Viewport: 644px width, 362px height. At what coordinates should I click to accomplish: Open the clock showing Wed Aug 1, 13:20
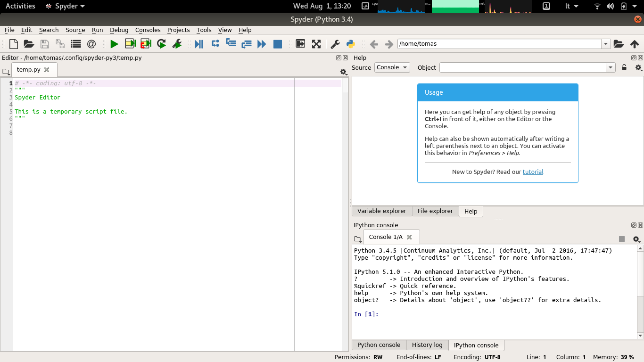click(x=322, y=6)
